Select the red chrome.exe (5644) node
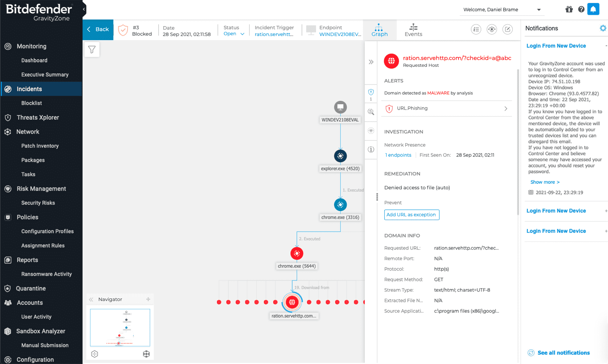Screen dimensions: 608x364 click(297, 253)
